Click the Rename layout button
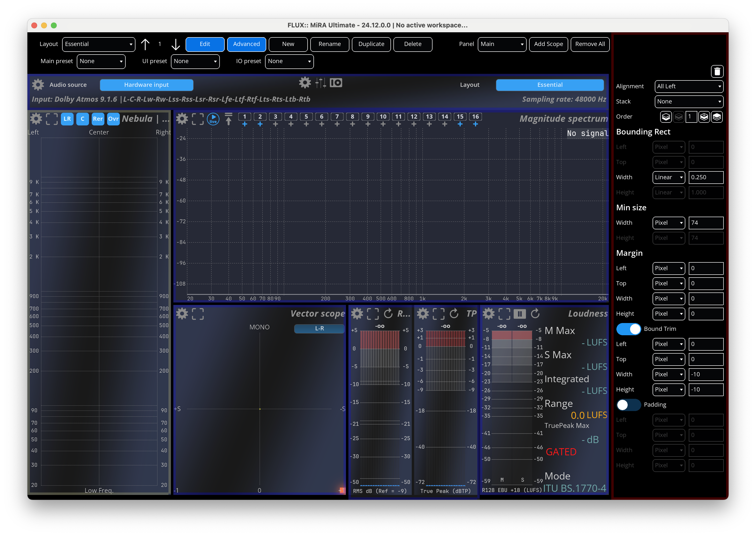This screenshot has width=756, height=536. (329, 44)
